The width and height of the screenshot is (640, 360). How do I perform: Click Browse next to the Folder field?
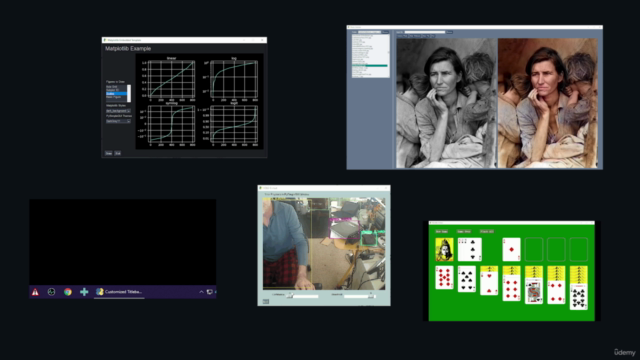coord(385,32)
